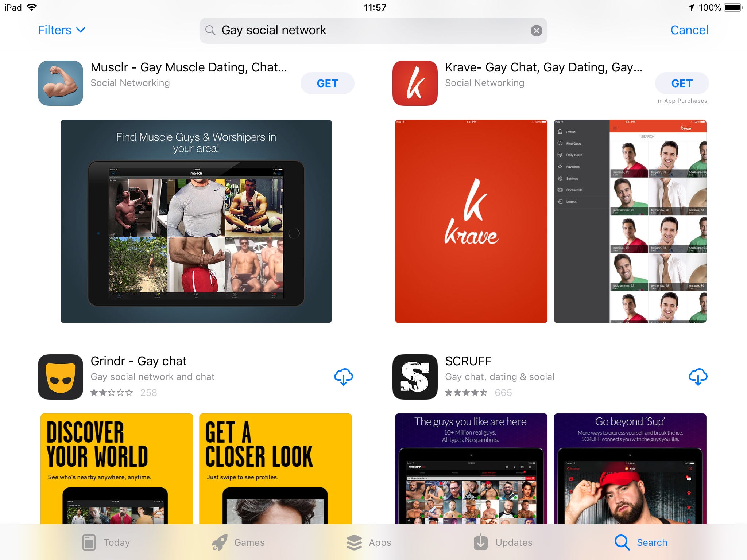Screen dimensions: 747x560
Task: Expand the Filters dropdown
Action: click(x=61, y=30)
